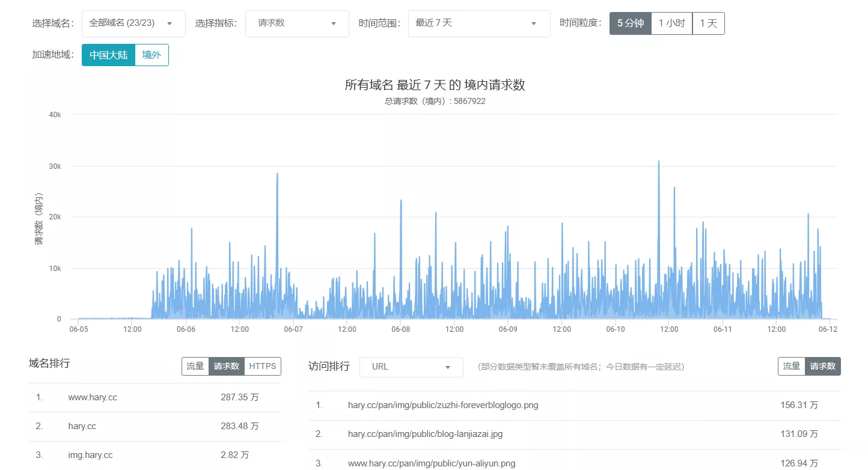Viewport: 868px width, 470px height.
Task: Click the 30k y-axis label
Action: (55, 166)
